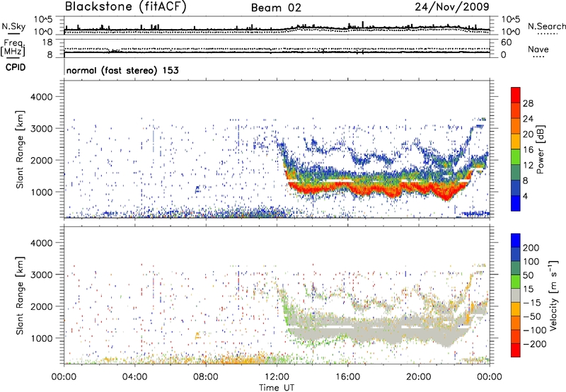Click the '2000' tick in power panel
The image size is (566, 392).
pos(41,160)
